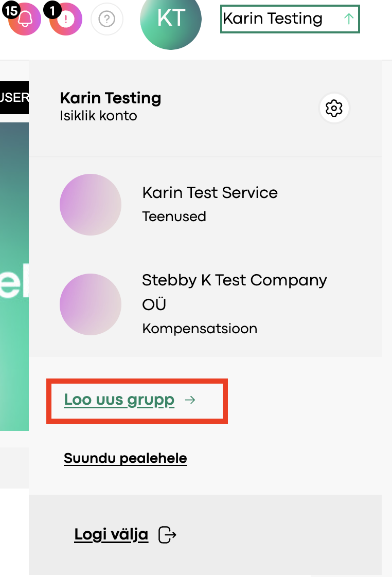Open notifications bell with 15 badge
Image resolution: width=392 pixels, height=577 pixels.
pos(24,19)
